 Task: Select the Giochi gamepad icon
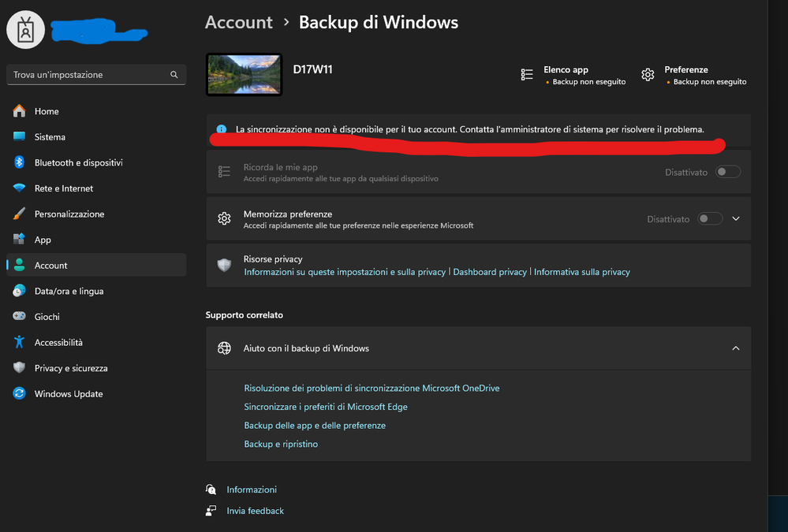tap(20, 317)
